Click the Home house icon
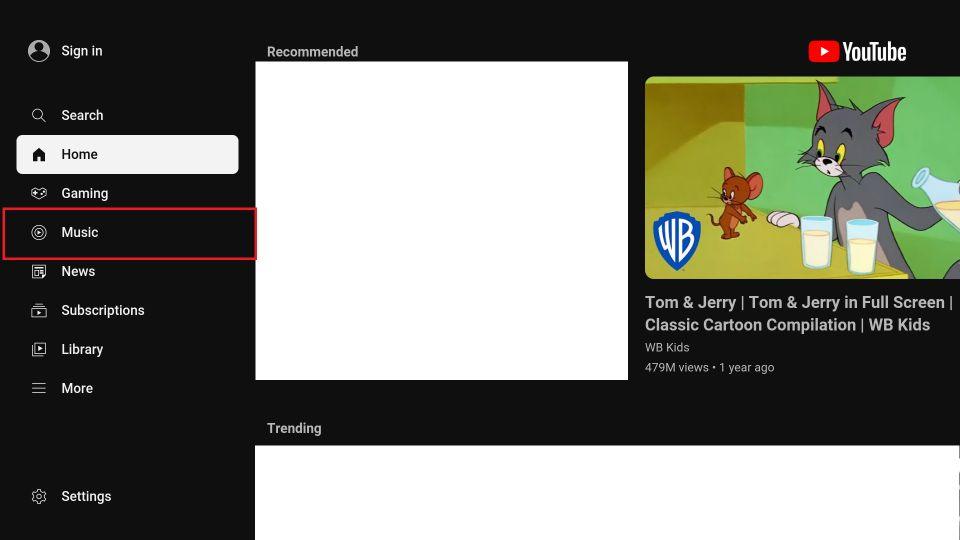The width and height of the screenshot is (960, 540). coord(39,154)
